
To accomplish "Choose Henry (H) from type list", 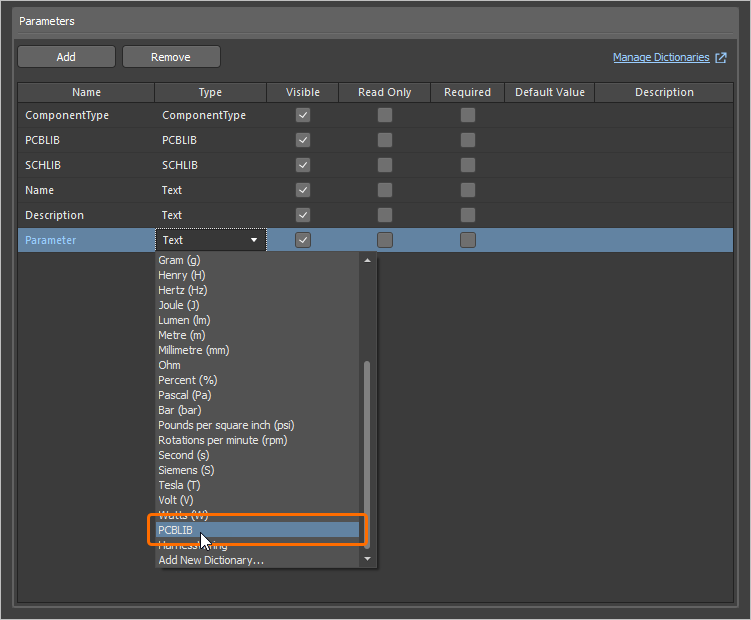I will click(x=258, y=275).
